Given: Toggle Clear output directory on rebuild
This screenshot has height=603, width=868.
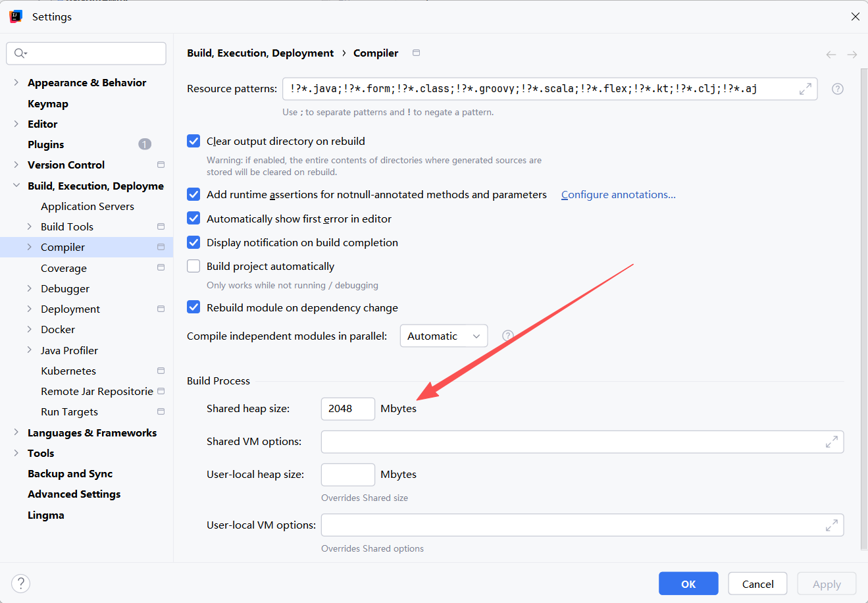Looking at the screenshot, I should coord(193,141).
